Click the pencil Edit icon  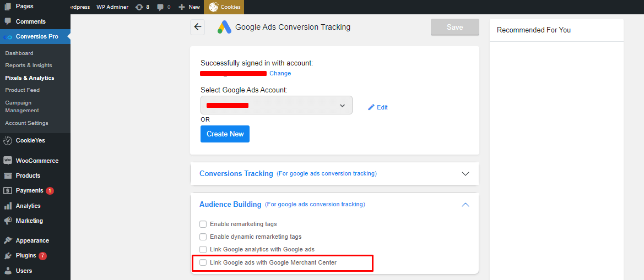click(371, 107)
